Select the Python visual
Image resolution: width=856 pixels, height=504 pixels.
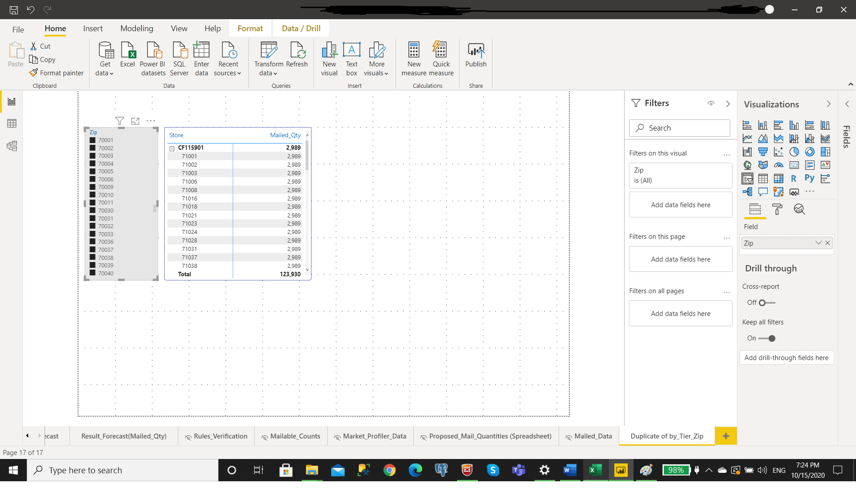tap(810, 179)
